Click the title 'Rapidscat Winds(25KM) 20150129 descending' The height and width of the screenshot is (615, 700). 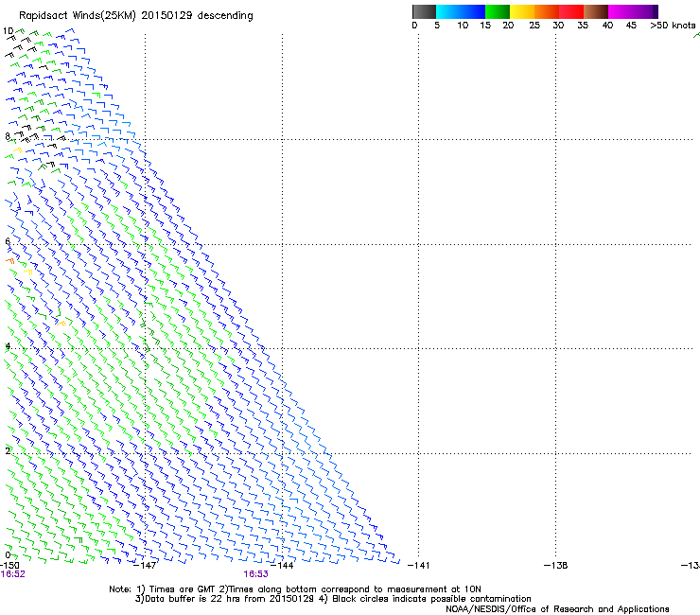[x=136, y=16]
